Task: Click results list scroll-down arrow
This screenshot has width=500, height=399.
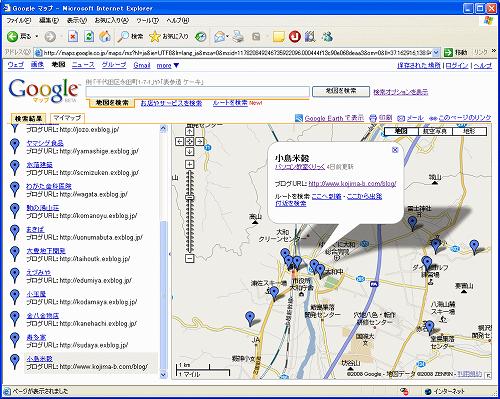Action: pyautogui.click(x=163, y=374)
